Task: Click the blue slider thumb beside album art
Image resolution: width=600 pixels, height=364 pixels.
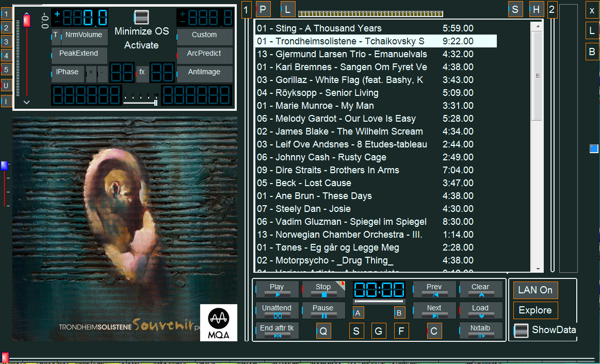Action: pos(4,165)
